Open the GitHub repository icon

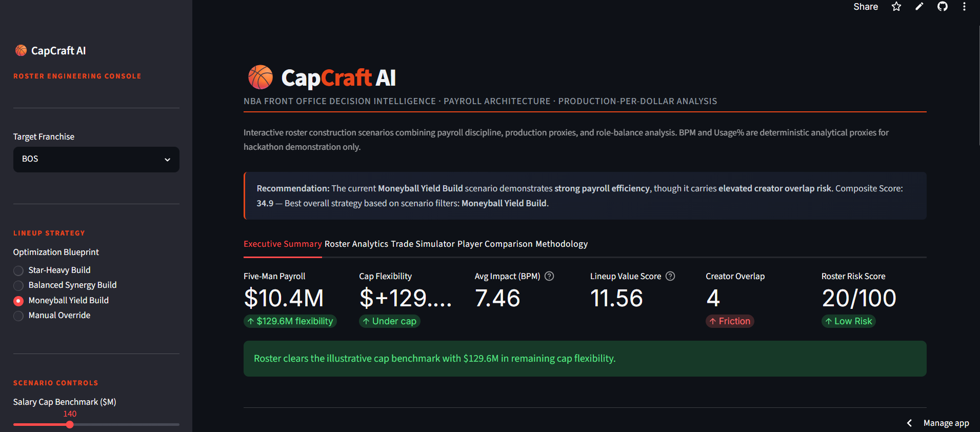pos(942,7)
